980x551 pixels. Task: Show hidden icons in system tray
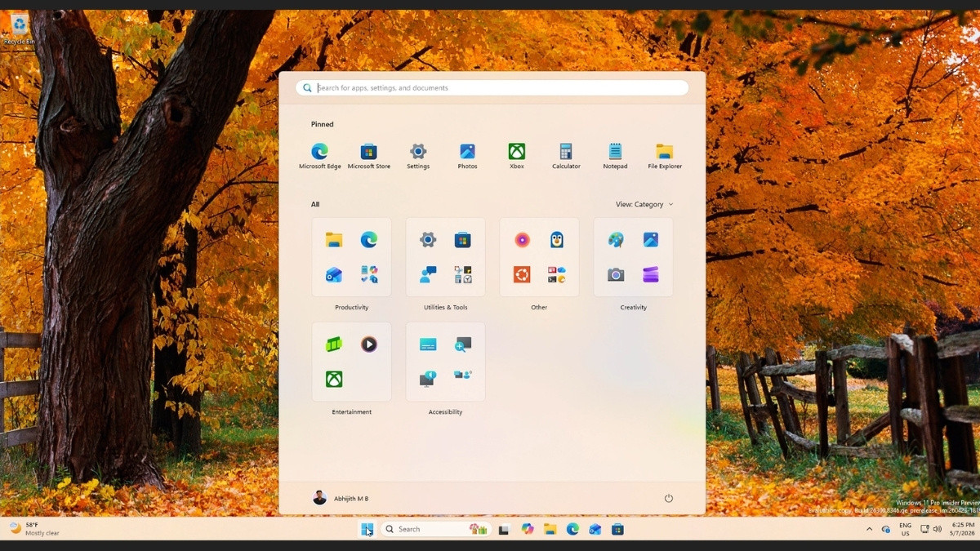[x=869, y=529]
